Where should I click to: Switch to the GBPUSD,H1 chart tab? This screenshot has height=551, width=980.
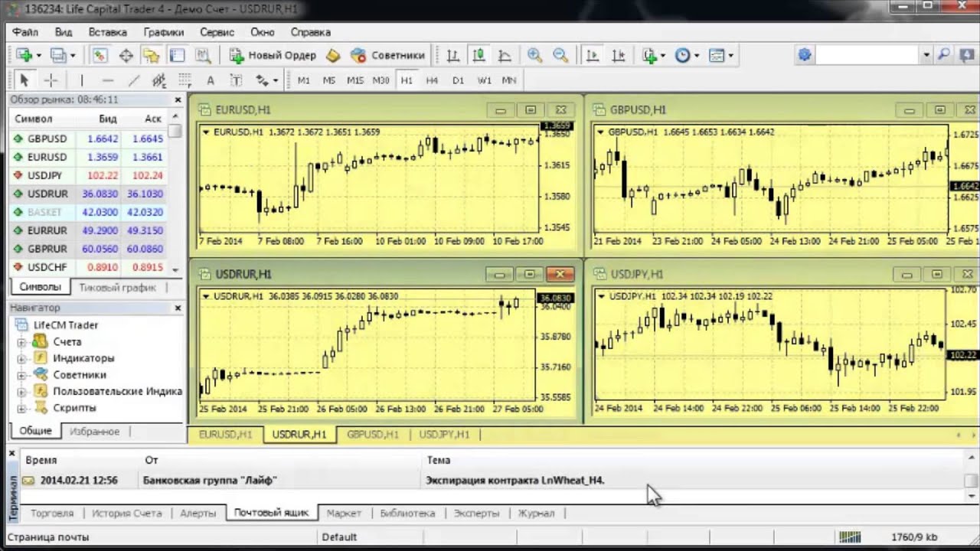373,434
